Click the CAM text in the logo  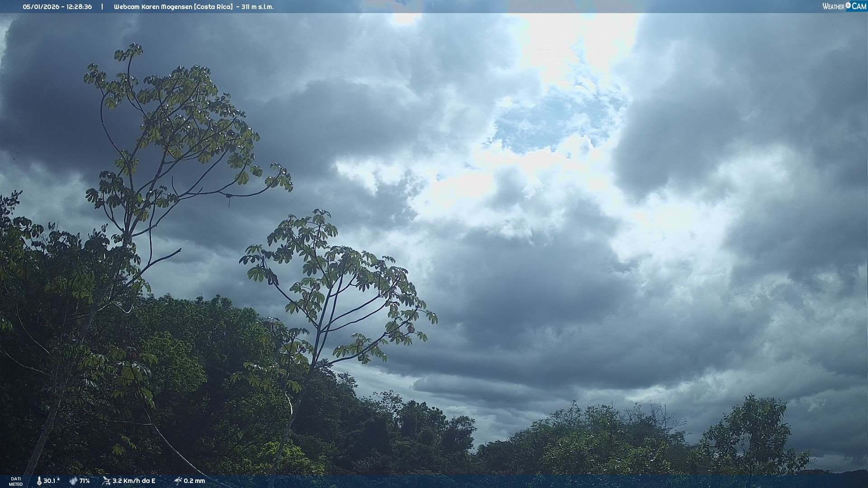click(x=859, y=6)
